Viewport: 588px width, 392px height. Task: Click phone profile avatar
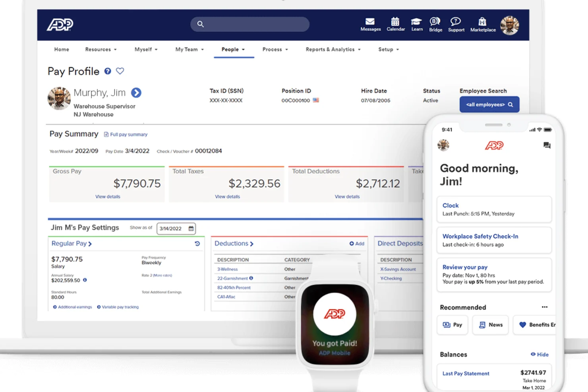(x=443, y=145)
